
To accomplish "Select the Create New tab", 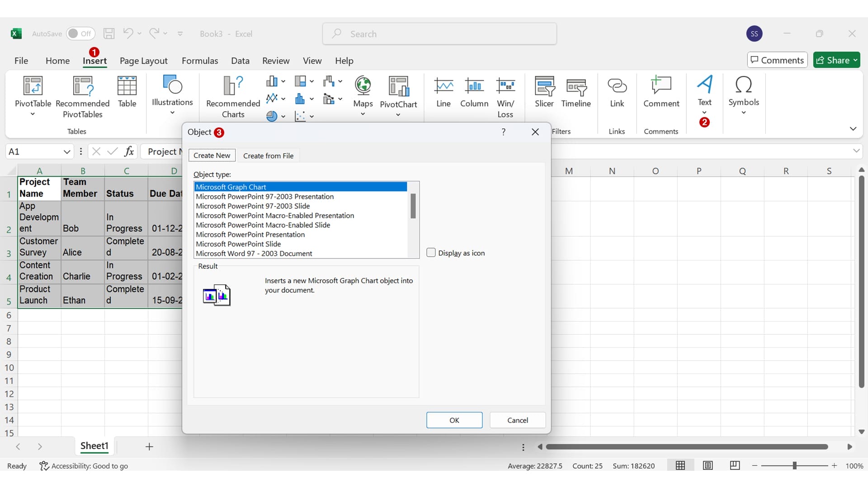I will [x=212, y=155].
